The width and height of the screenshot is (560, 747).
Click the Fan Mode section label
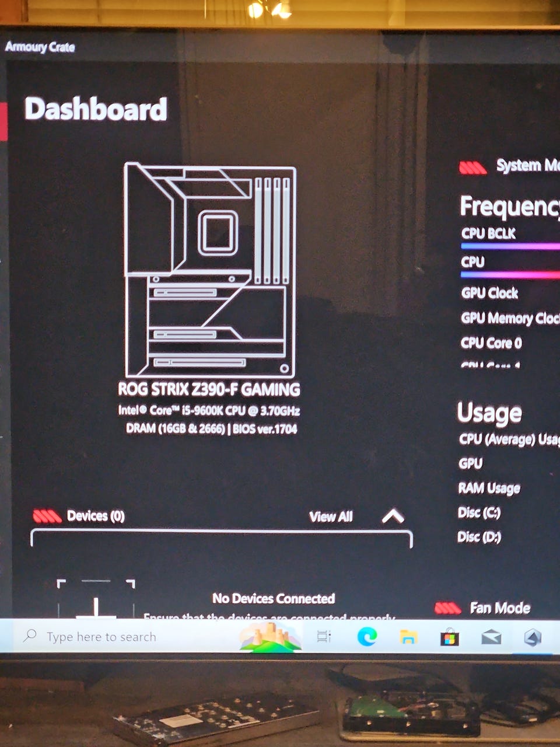pyautogui.click(x=500, y=608)
